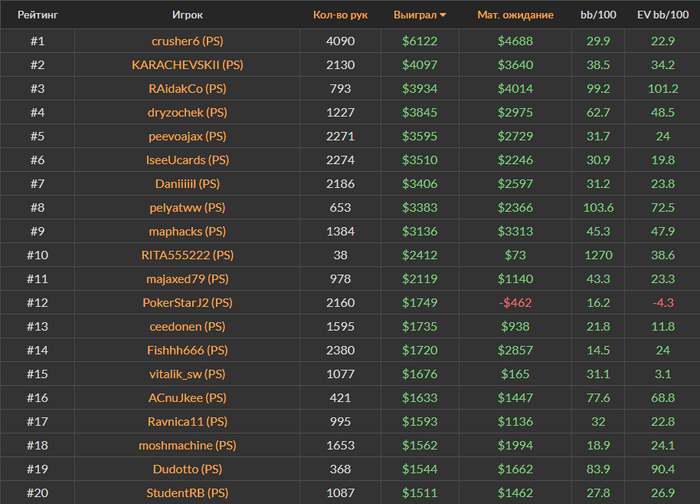Open pelyatww (PS) player page
Screen dimensions: 700x504
click(187, 208)
